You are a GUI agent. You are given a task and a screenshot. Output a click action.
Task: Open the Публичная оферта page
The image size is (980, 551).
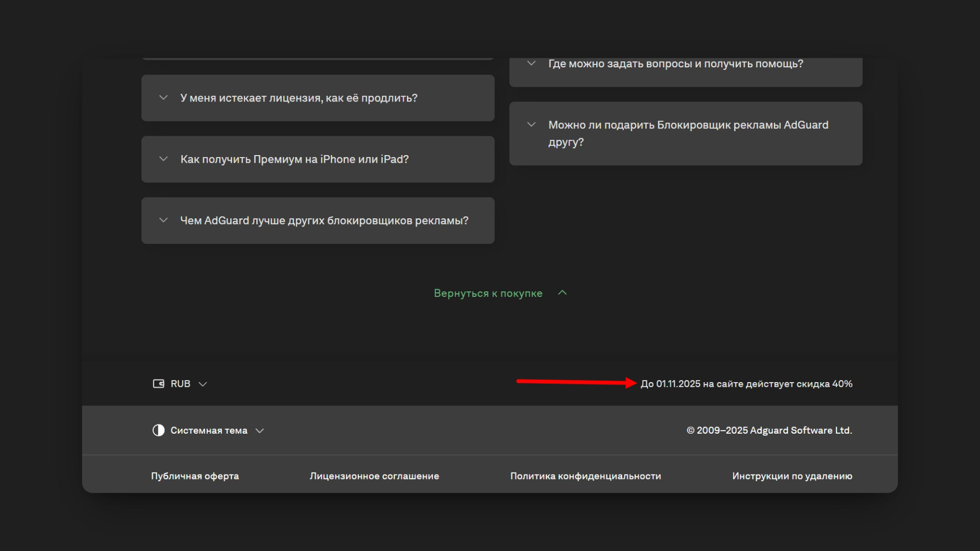(194, 475)
